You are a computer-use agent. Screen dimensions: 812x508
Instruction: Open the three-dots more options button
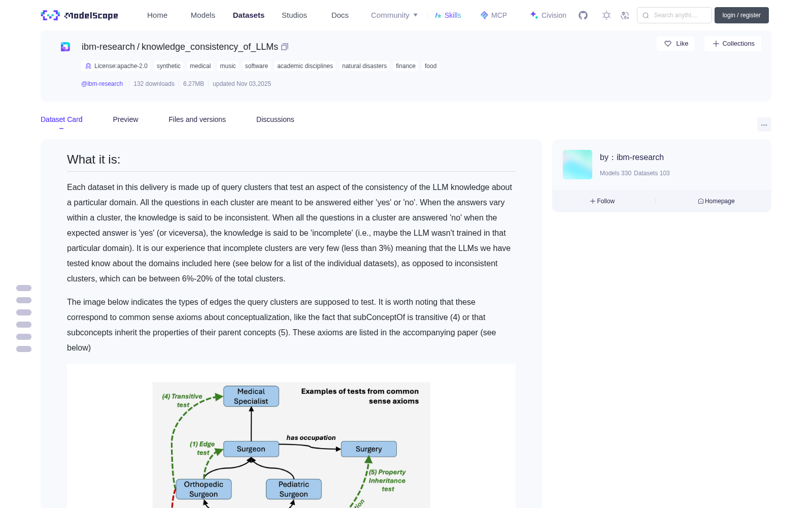pos(764,124)
